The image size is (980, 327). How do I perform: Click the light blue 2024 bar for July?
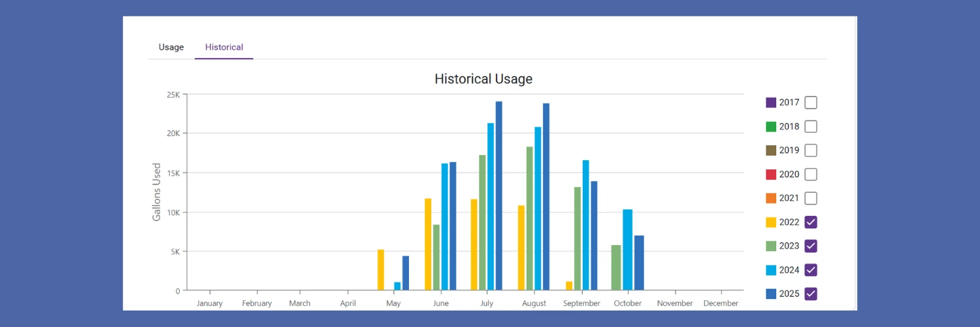(x=491, y=207)
